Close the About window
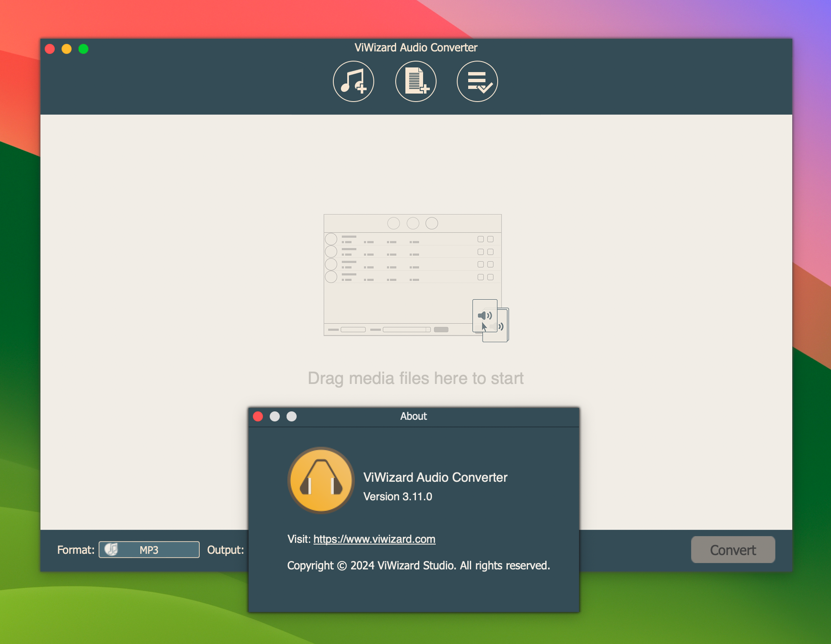 pyautogui.click(x=258, y=416)
